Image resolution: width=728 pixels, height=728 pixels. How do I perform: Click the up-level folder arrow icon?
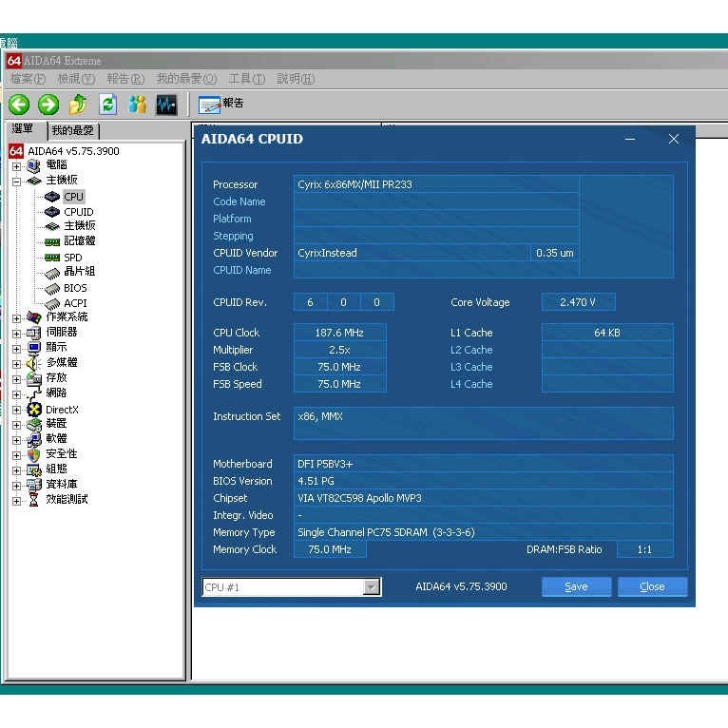78,105
